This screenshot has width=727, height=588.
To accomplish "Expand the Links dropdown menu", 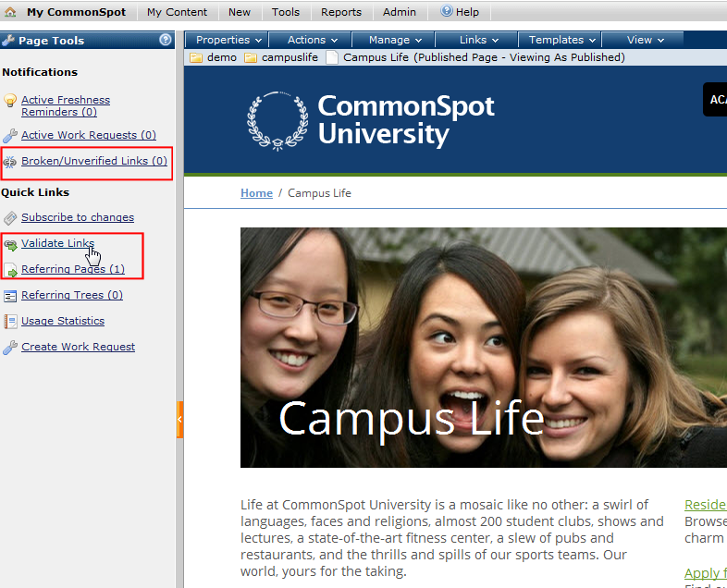I will click(476, 41).
